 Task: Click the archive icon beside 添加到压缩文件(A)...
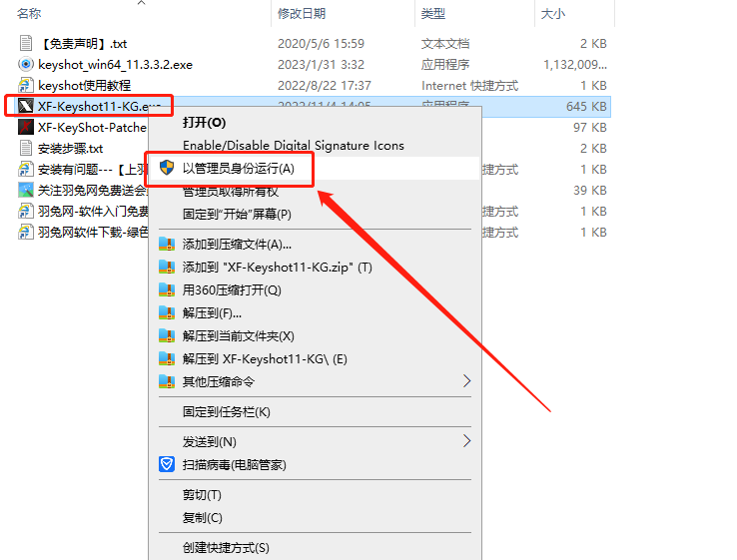click(167, 244)
